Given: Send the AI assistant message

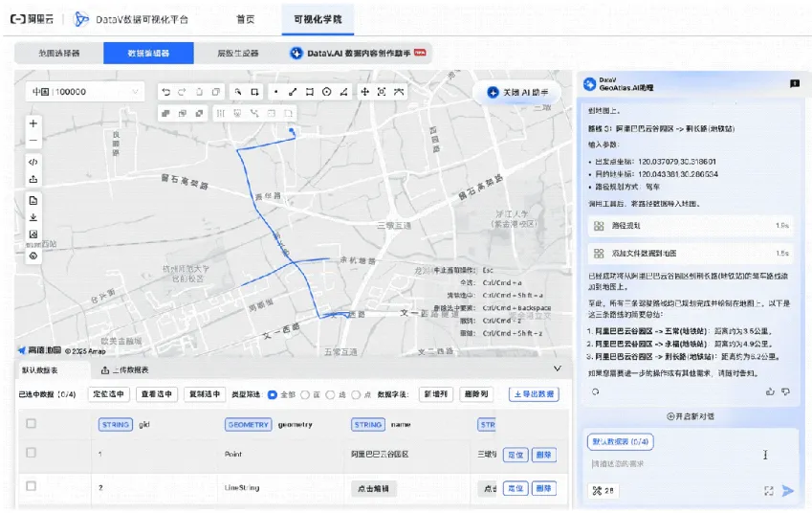Looking at the screenshot, I should click(788, 490).
